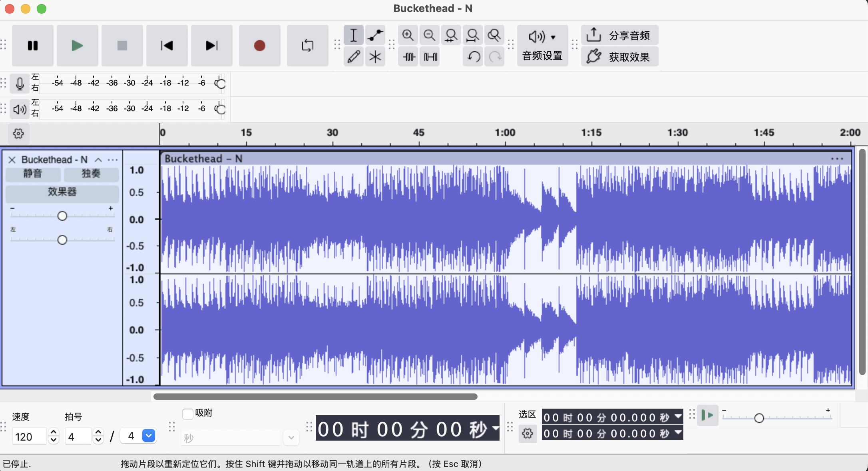Mute track with 静音 button
Viewport: 868px width, 471px height.
[x=33, y=174]
